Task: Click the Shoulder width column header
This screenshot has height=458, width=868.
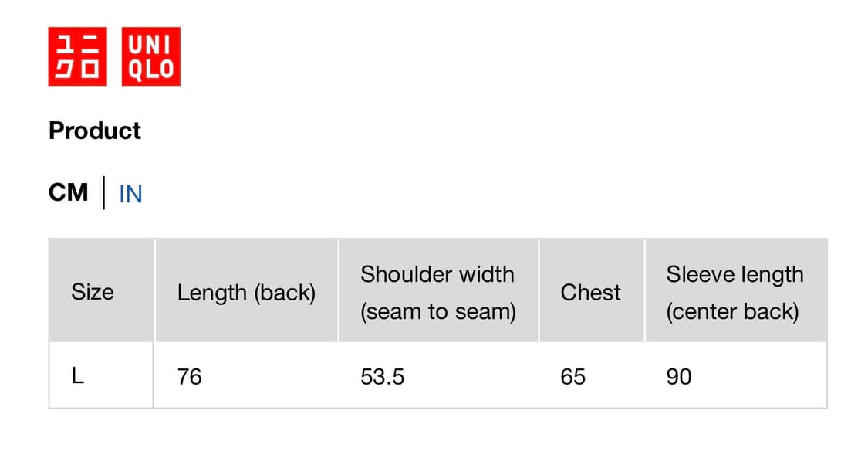Action: point(437,292)
